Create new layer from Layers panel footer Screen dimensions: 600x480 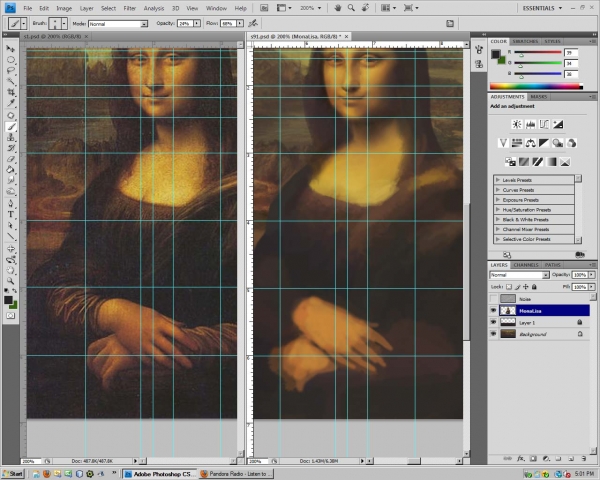coord(571,458)
